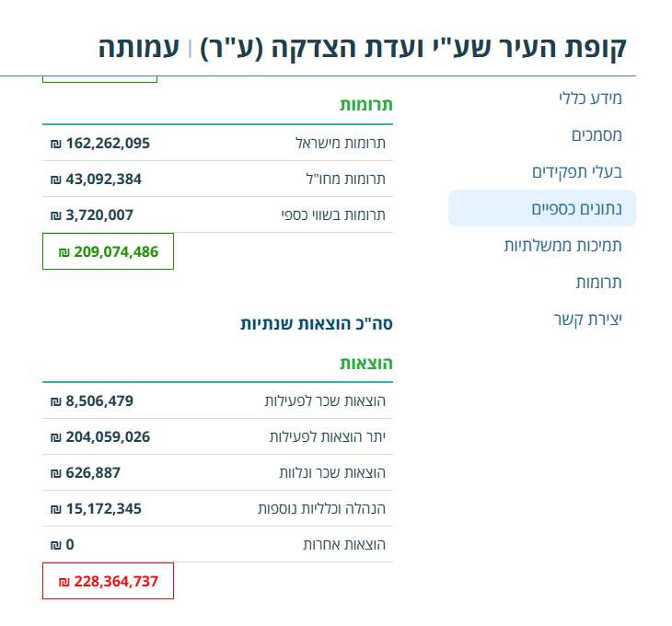Click the green הוצאות table heading
The width and height of the screenshot is (672, 626).
[x=366, y=363]
